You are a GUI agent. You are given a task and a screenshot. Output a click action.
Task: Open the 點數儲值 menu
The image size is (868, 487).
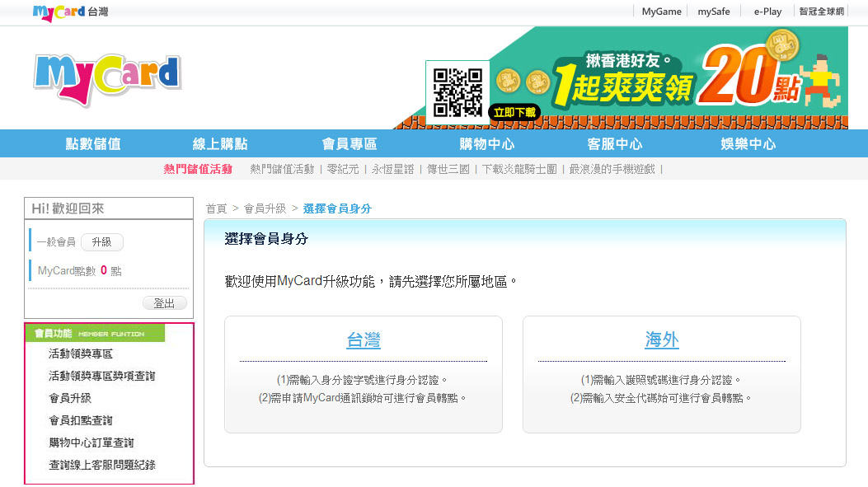click(x=93, y=144)
